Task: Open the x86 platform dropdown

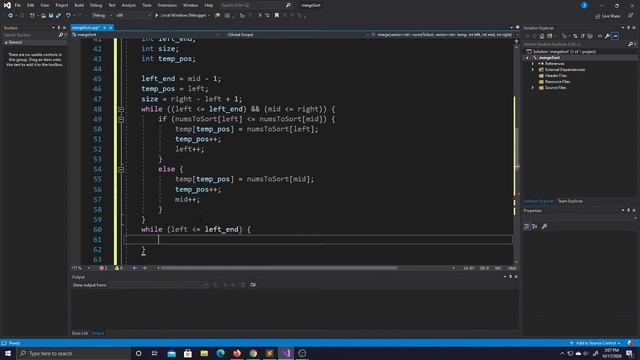Action: click(133, 16)
